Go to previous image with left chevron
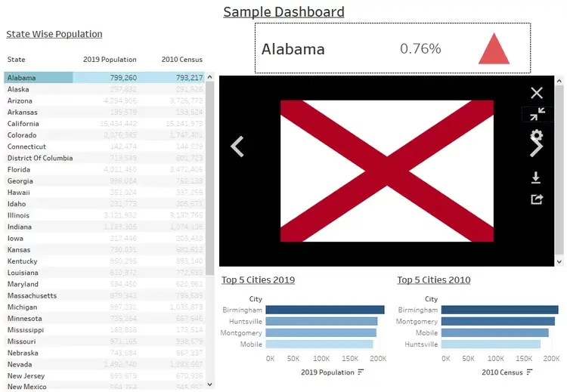This screenshot has height=392, width=567. (237, 147)
